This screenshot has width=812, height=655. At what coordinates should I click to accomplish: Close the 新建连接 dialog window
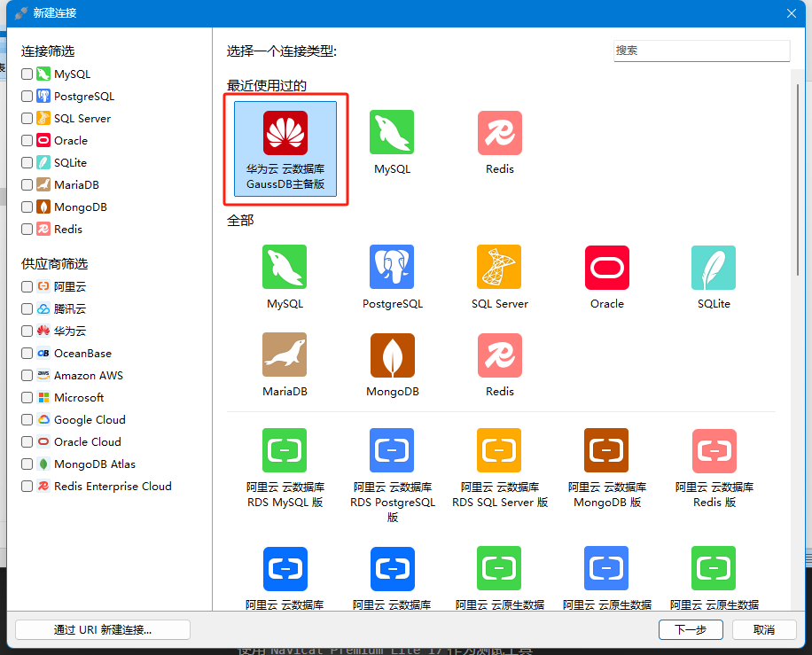click(x=792, y=13)
